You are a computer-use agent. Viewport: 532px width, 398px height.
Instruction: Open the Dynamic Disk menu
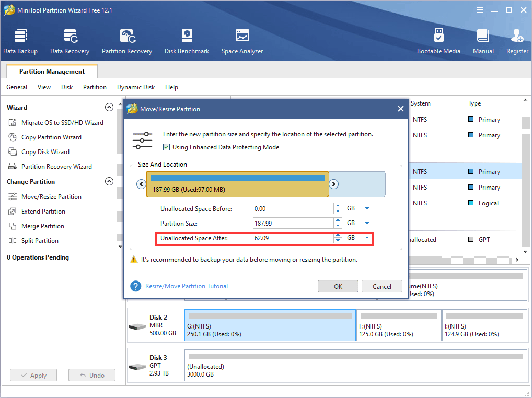[x=135, y=87]
